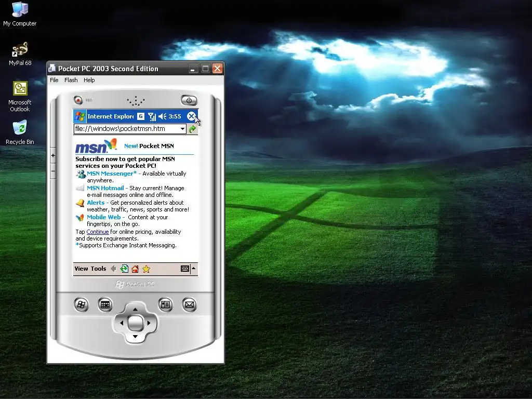Click the Mobile Web butterfly icon
532x399 pixels.
pos(80,218)
